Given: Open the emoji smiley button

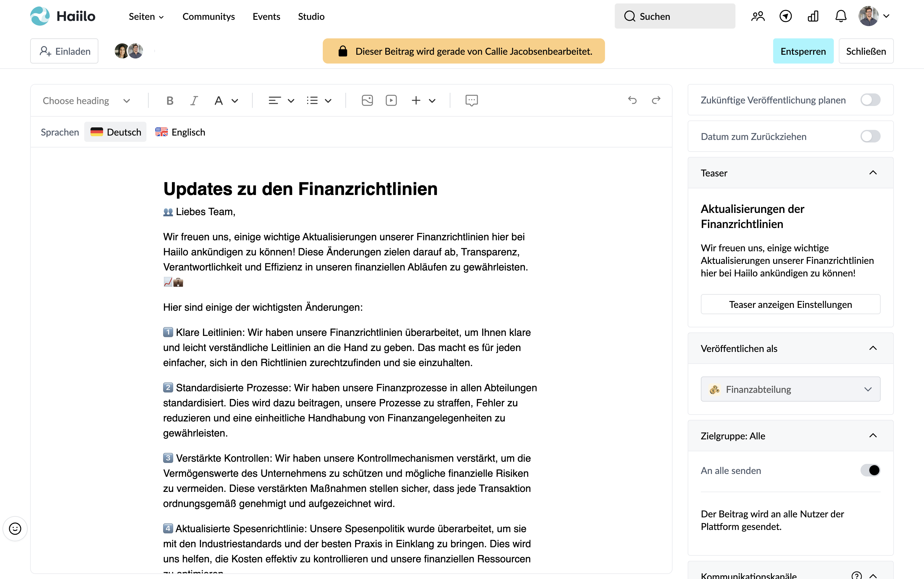Looking at the screenshot, I should [x=15, y=529].
